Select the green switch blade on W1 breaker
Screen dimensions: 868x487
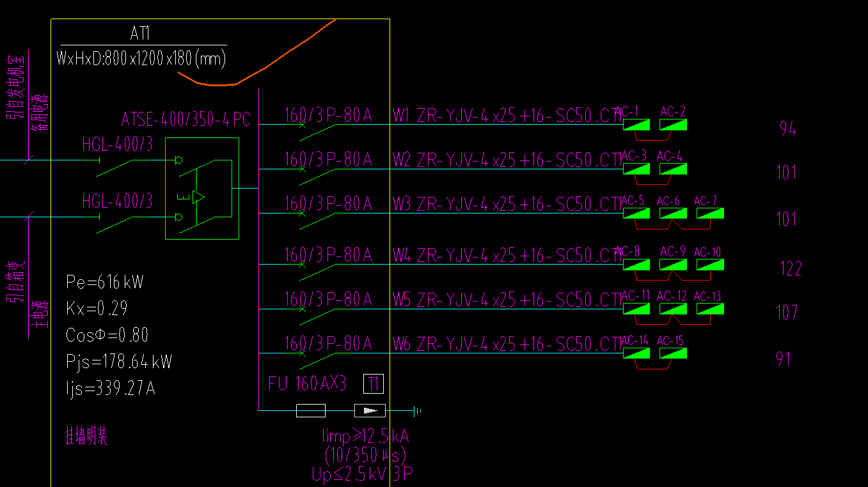317,132
